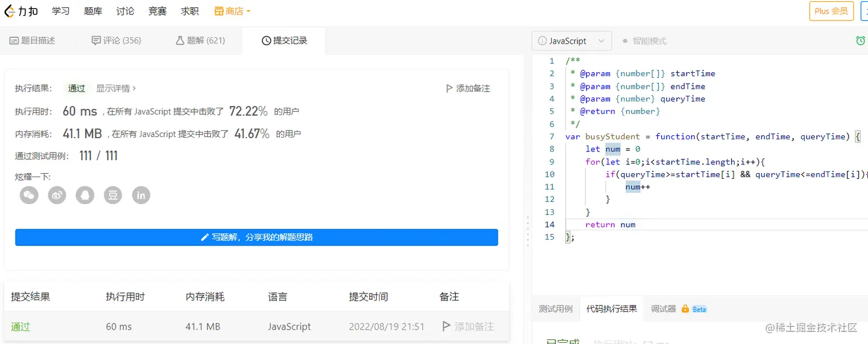Click 41.1 MB in the submission row
This screenshot has height=344, width=868.
[x=203, y=326]
